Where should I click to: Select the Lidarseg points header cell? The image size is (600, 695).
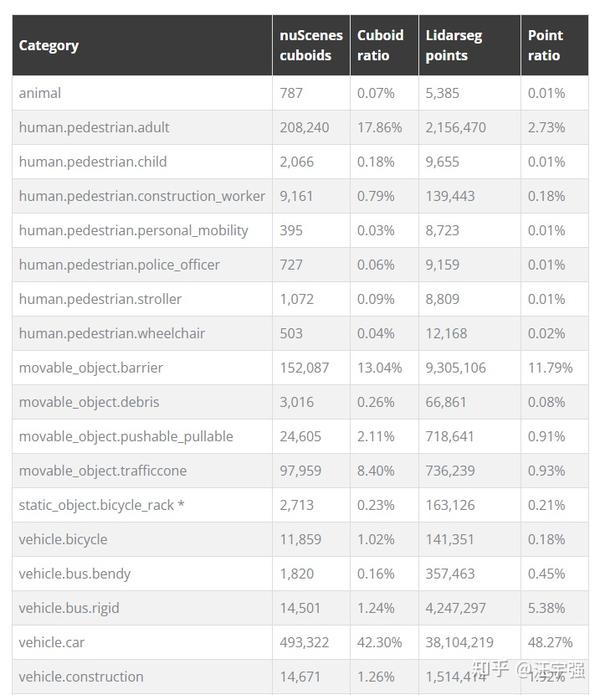tap(469, 45)
